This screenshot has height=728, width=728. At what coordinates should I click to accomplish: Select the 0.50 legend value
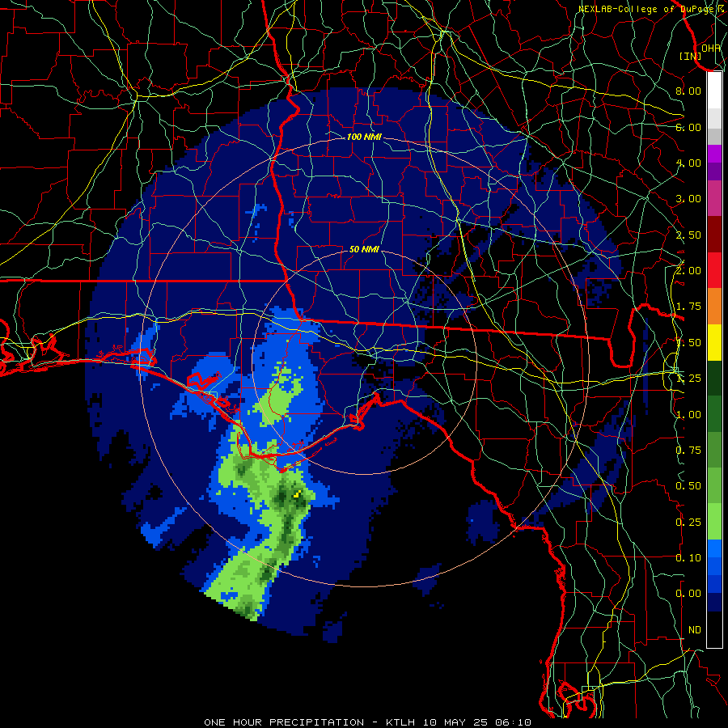click(688, 486)
